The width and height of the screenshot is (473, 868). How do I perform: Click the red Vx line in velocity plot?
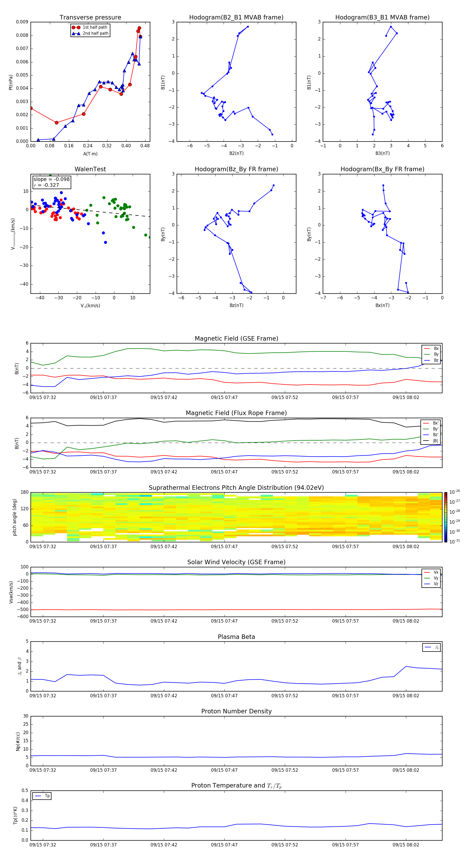pos(236,609)
